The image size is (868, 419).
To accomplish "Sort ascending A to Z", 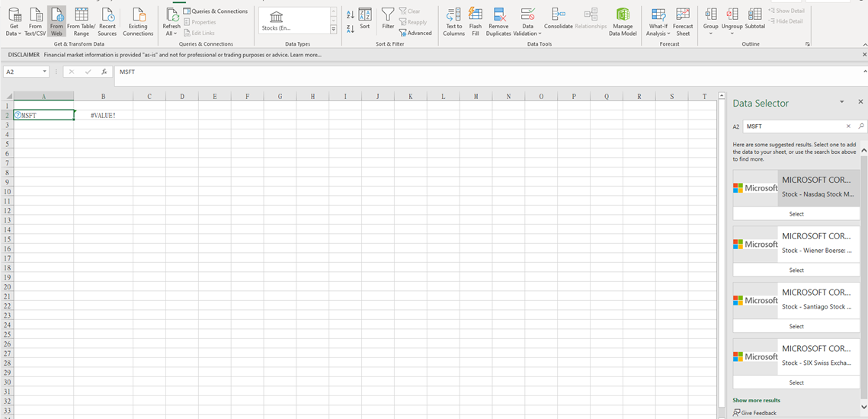I will pos(350,15).
